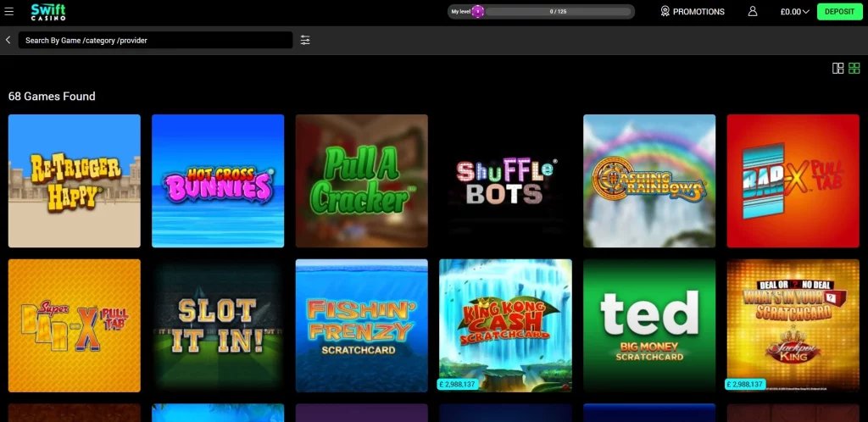
Task: Switch to the uniform grid view
Action: tap(854, 68)
